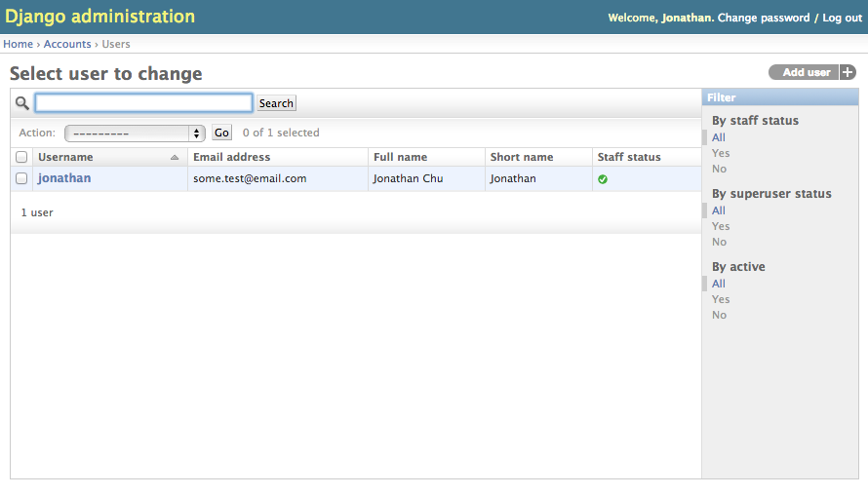Check the checkbox for user jonathan
The width and height of the screenshot is (868, 496).
click(21, 178)
